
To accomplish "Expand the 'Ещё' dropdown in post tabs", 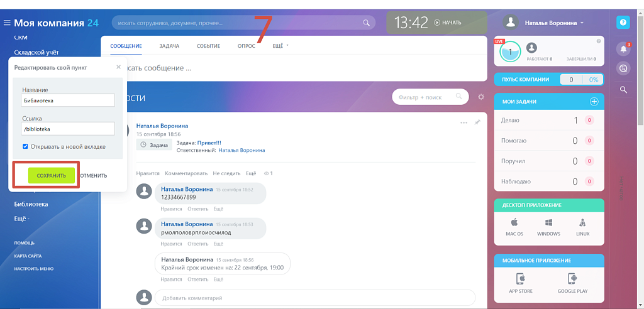I will [280, 46].
